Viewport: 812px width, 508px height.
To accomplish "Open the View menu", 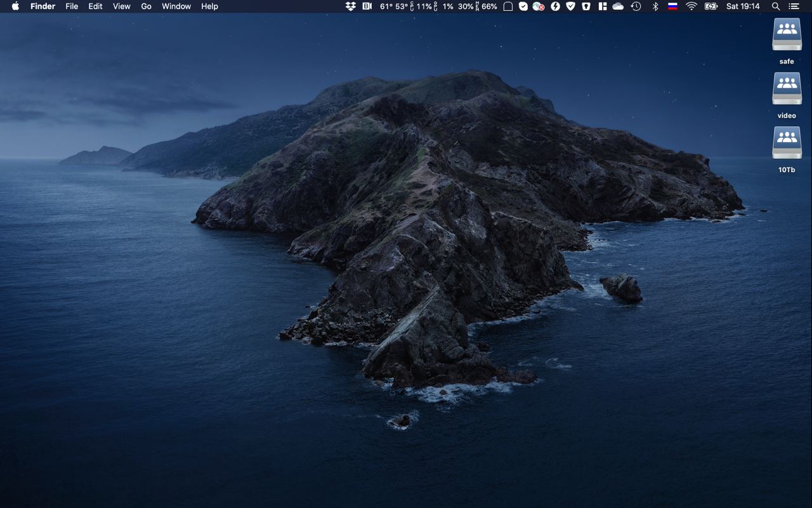I will pos(121,6).
